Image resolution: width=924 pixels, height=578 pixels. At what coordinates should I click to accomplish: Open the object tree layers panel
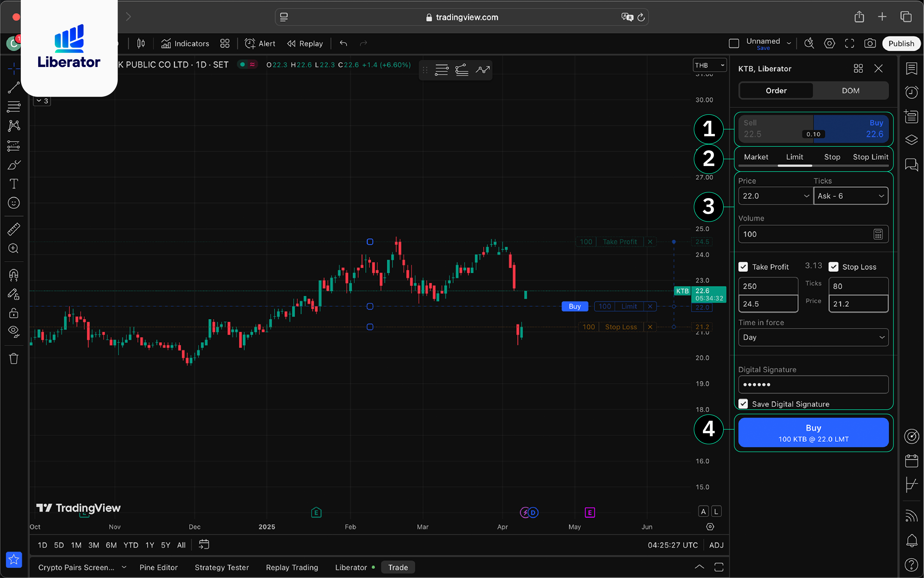(x=911, y=140)
